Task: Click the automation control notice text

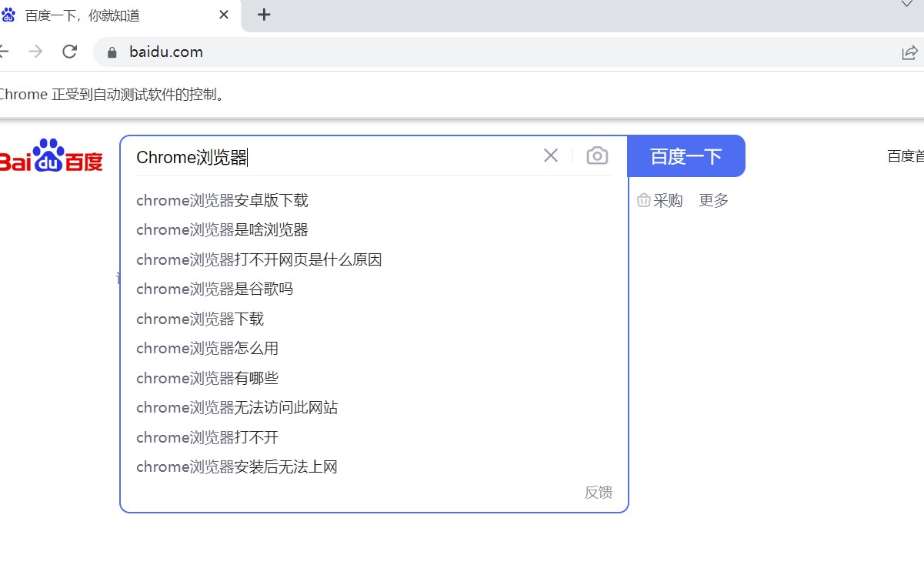Action: 112,95
